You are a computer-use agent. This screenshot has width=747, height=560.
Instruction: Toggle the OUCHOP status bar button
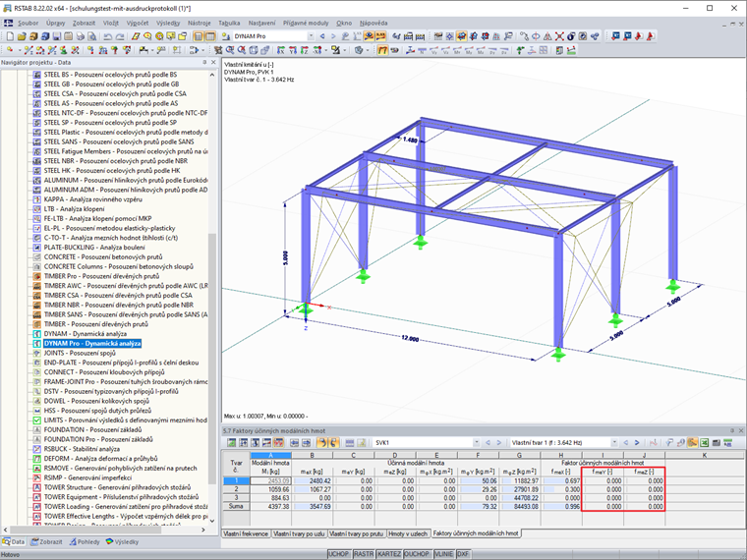coord(418,554)
